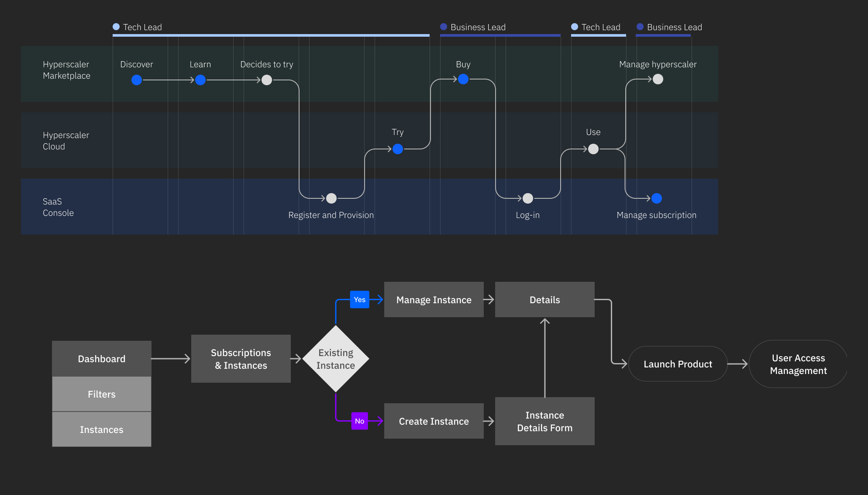Click the Create Instance box
868x495 pixels.
pyautogui.click(x=434, y=421)
